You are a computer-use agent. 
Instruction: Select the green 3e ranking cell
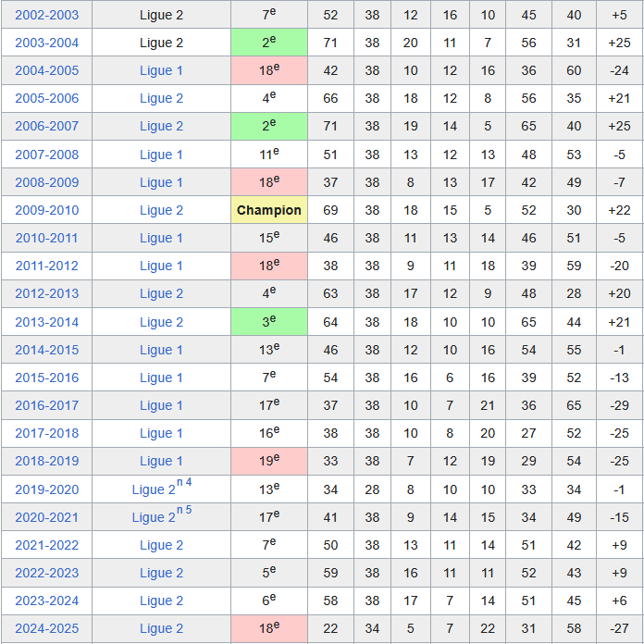(x=268, y=322)
